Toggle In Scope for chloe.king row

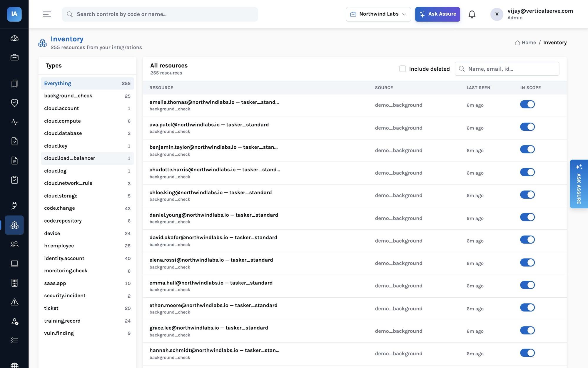[527, 195]
